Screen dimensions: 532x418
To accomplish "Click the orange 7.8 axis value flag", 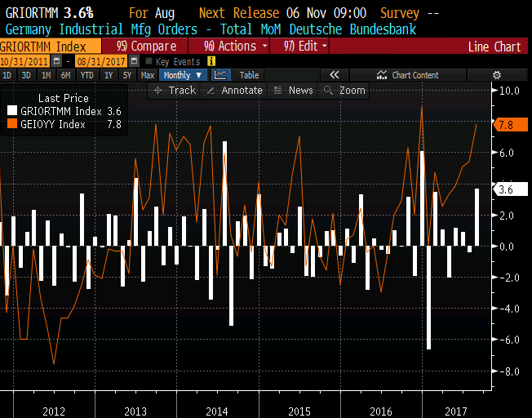I will click(510, 125).
